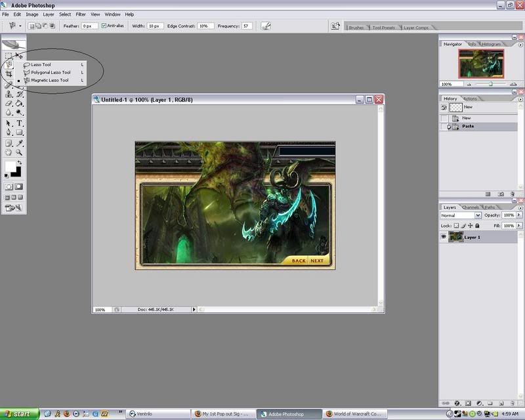525x420 pixels.
Task: Click the Navigator zoom slider handle
Action: pyautogui.click(x=490, y=84)
